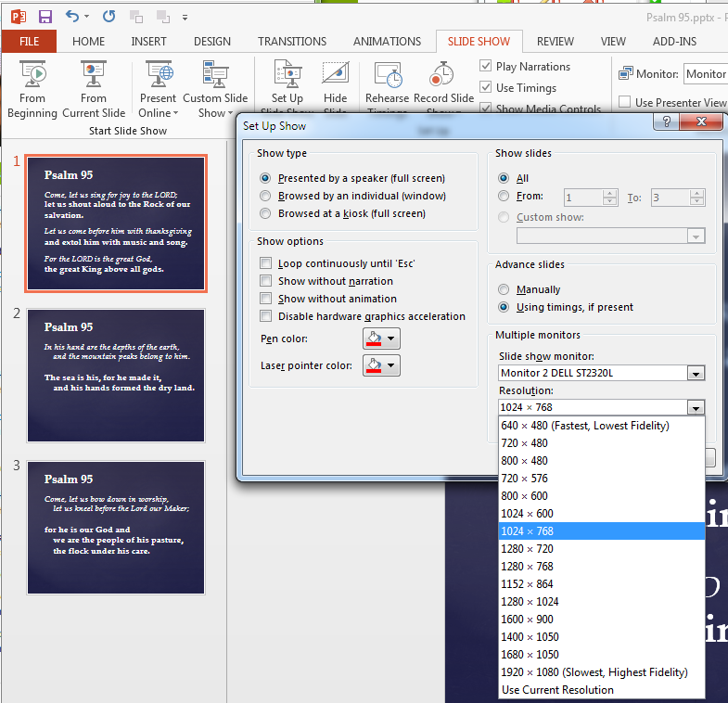The height and width of the screenshot is (703, 728).
Task: Switch to the HOME tab
Action: click(x=88, y=42)
